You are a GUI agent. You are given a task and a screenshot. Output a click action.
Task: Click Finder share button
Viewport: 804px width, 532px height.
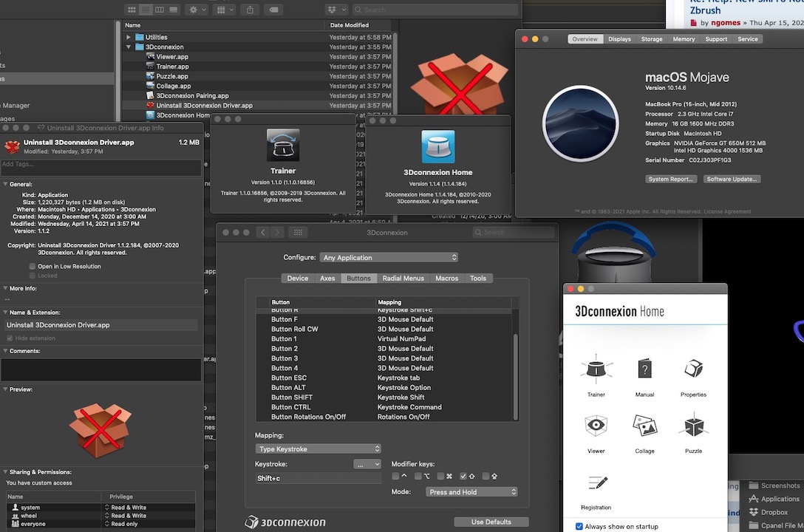point(251,10)
